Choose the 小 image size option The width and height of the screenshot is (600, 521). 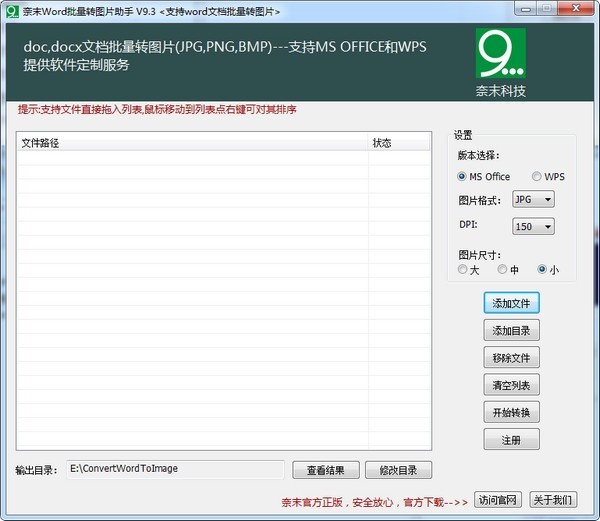(x=542, y=269)
